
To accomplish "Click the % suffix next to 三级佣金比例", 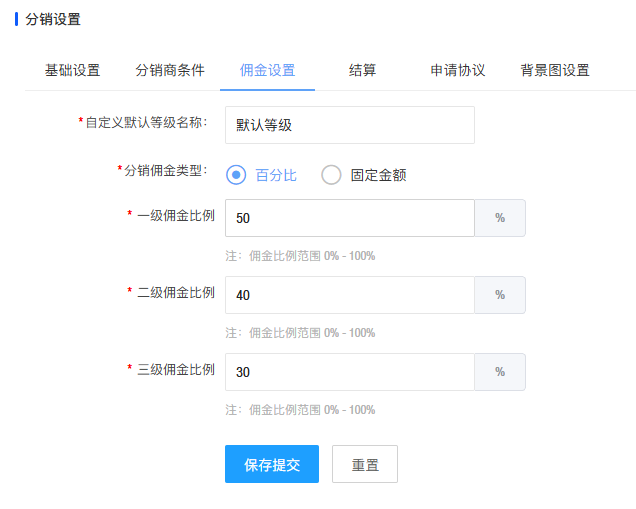I will [x=500, y=372].
